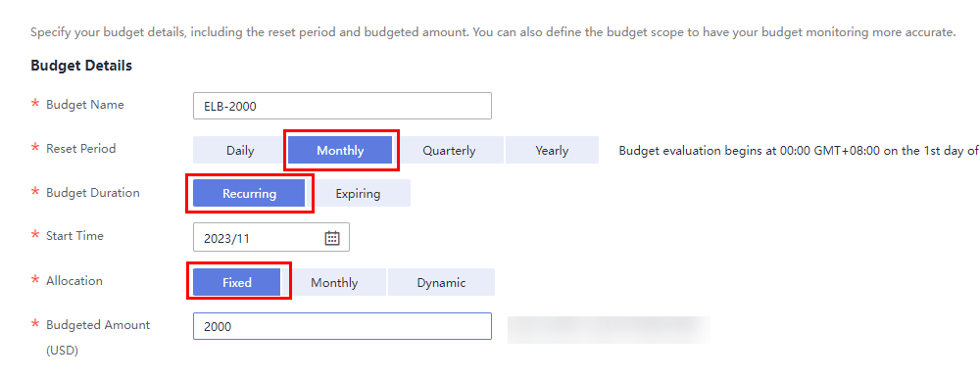Click the Budget Details heading
980x379 pixels.
(x=81, y=66)
